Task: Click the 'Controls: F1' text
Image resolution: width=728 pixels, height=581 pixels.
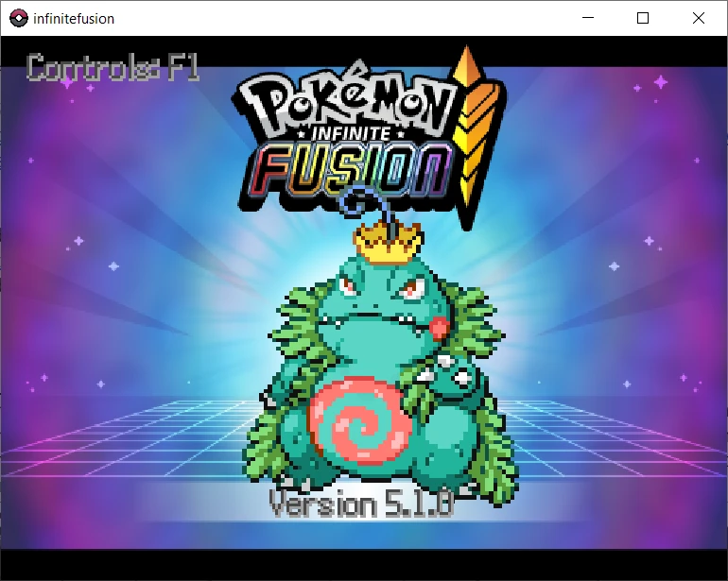Action: coord(113,68)
